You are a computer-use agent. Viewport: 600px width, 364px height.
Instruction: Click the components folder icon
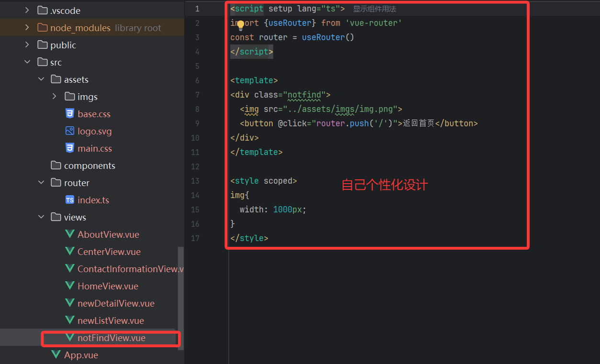pyautogui.click(x=56, y=165)
